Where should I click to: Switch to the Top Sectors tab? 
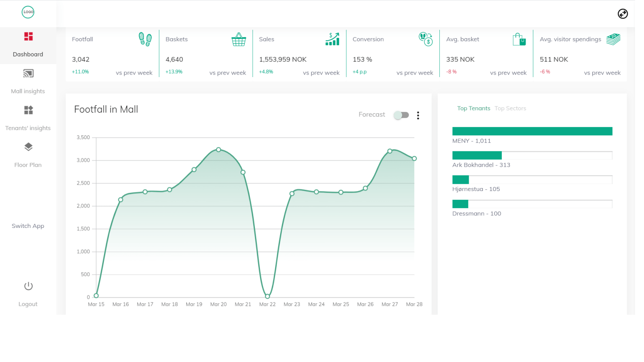[x=510, y=108]
